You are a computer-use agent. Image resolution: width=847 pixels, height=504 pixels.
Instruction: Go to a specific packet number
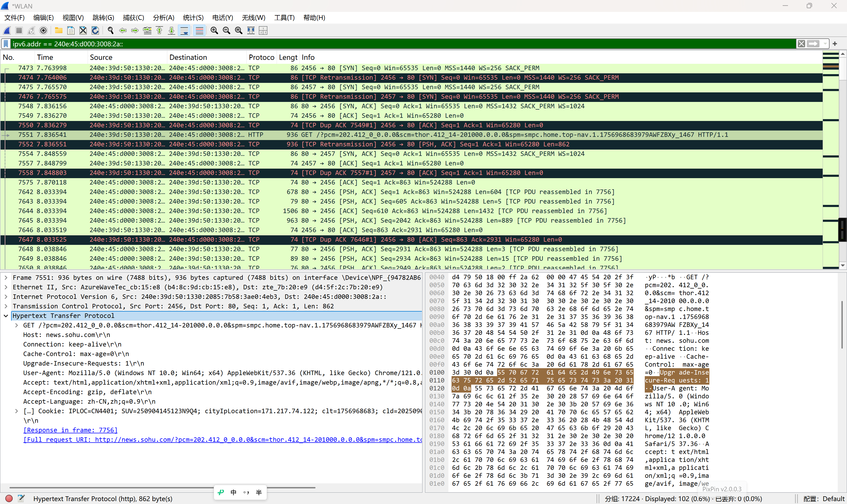coord(147,30)
